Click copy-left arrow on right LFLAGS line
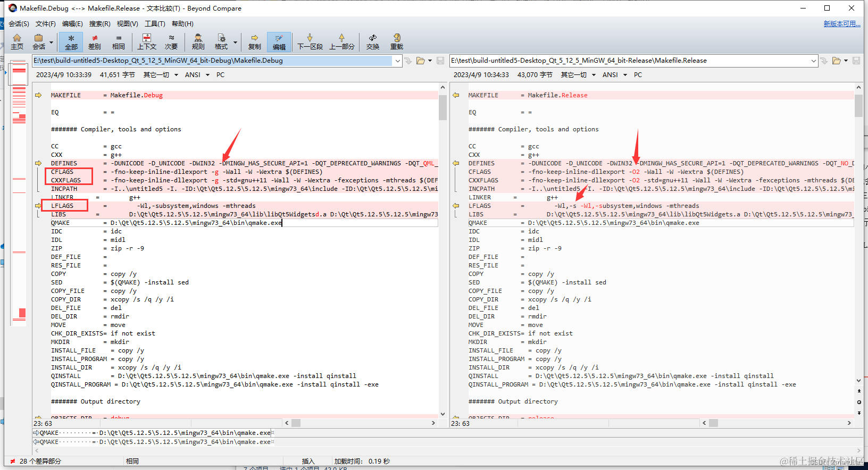The width and height of the screenshot is (868, 470). click(456, 206)
